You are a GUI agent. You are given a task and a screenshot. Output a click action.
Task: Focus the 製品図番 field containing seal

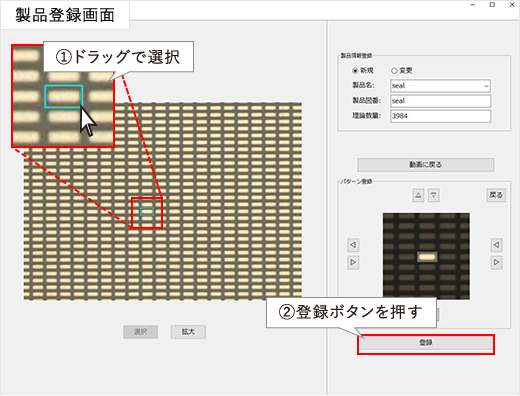[440, 101]
